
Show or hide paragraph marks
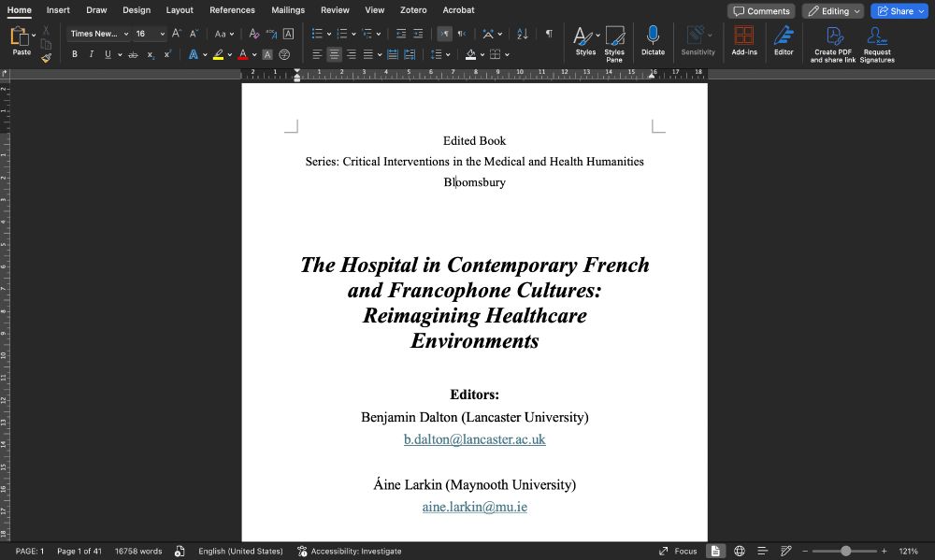coord(549,34)
